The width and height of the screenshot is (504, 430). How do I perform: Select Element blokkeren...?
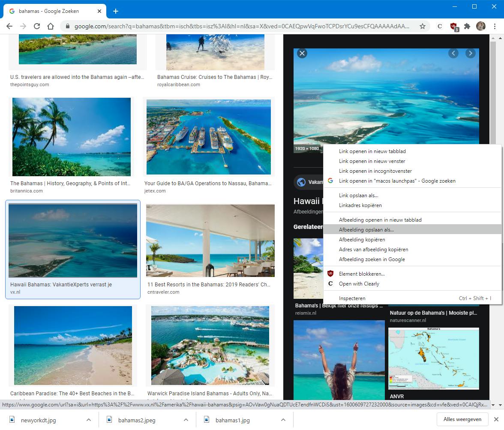(412, 274)
